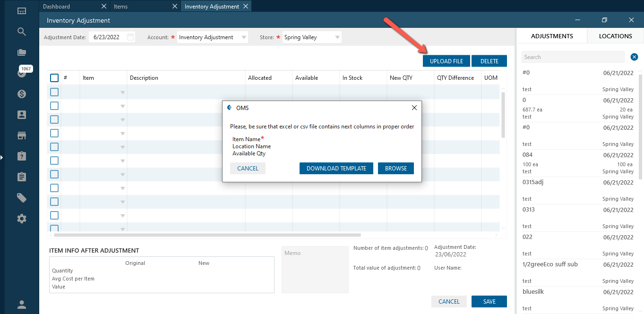Check the sixth grid row checkbox
644x314 pixels.
[x=54, y=161]
